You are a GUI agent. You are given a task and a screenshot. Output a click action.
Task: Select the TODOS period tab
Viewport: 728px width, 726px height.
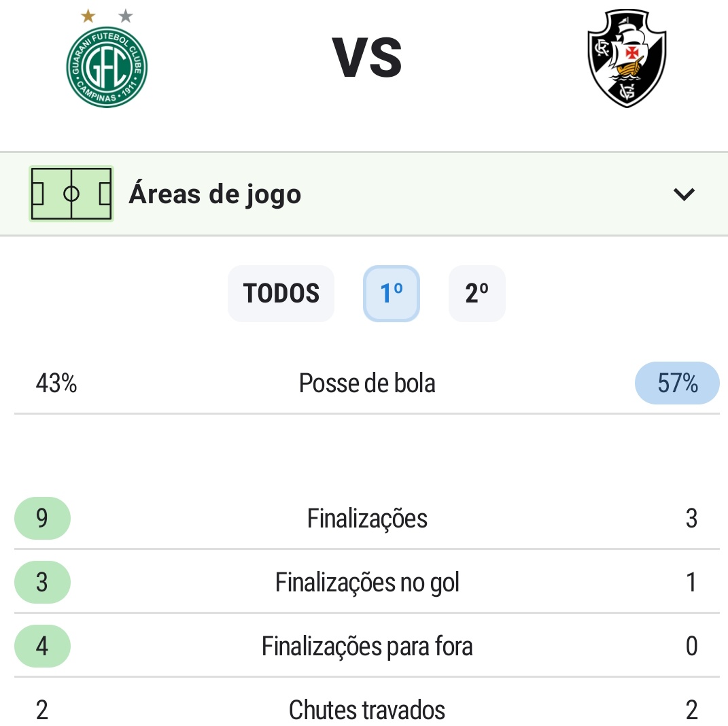[281, 294]
